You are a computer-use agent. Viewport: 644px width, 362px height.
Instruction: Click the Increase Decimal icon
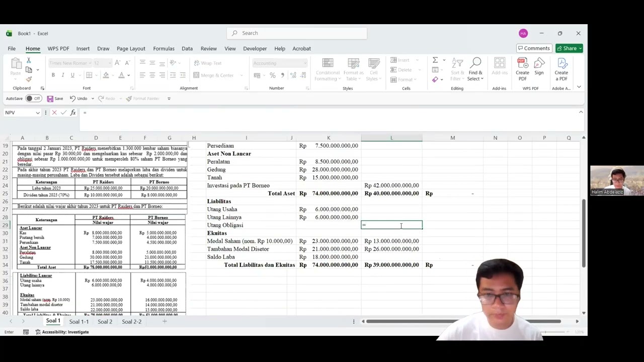[x=293, y=75]
